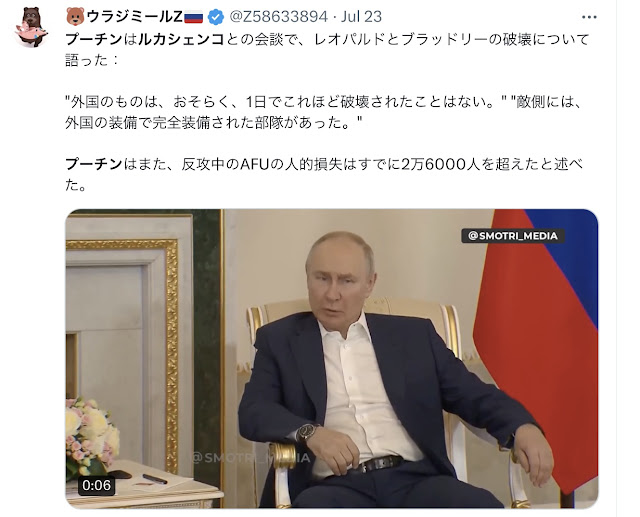Click the faded @SMOTRI_MEDIA watermark mid-video

[x=250, y=458]
